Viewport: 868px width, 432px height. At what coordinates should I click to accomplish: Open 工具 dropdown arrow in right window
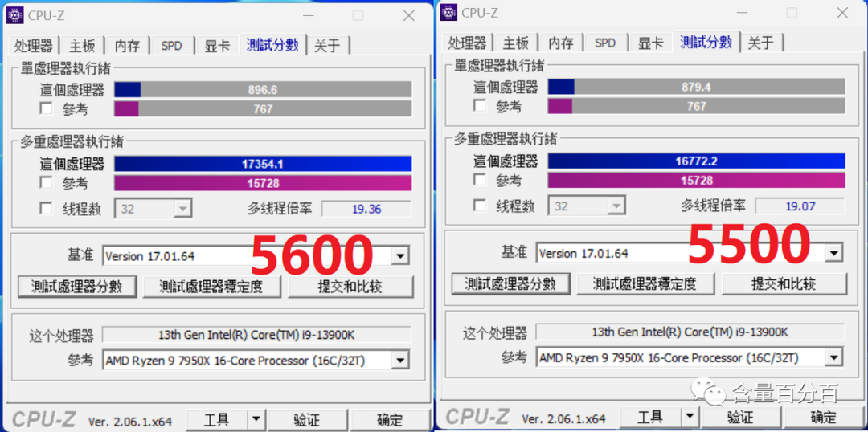click(x=690, y=417)
